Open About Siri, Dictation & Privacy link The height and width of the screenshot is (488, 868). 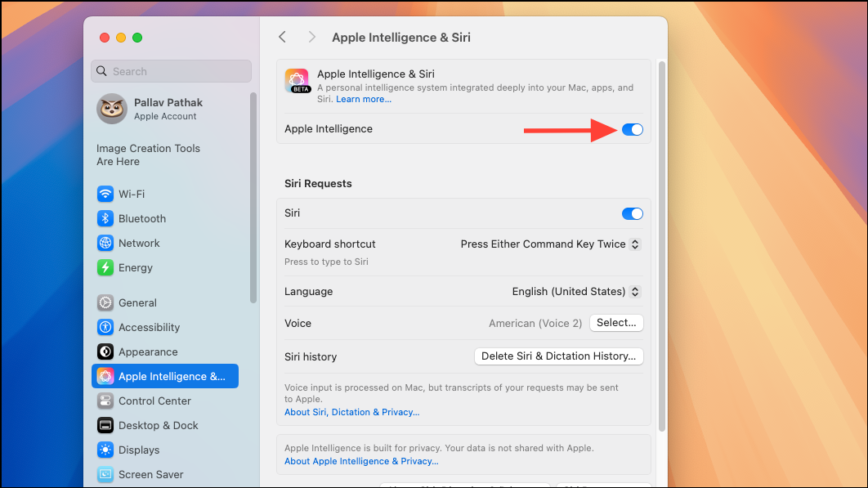point(351,412)
